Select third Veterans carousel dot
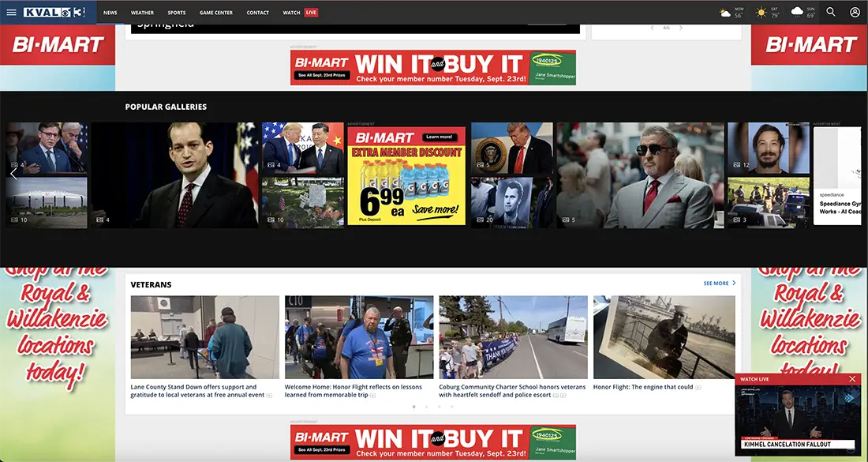The image size is (868, 462). click(x=439, y=407)
